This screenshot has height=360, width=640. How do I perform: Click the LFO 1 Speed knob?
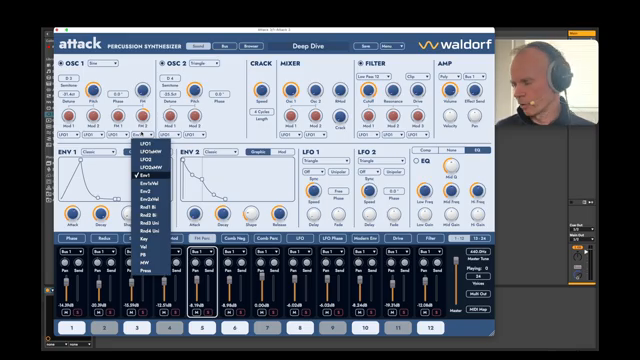[313, 191]
